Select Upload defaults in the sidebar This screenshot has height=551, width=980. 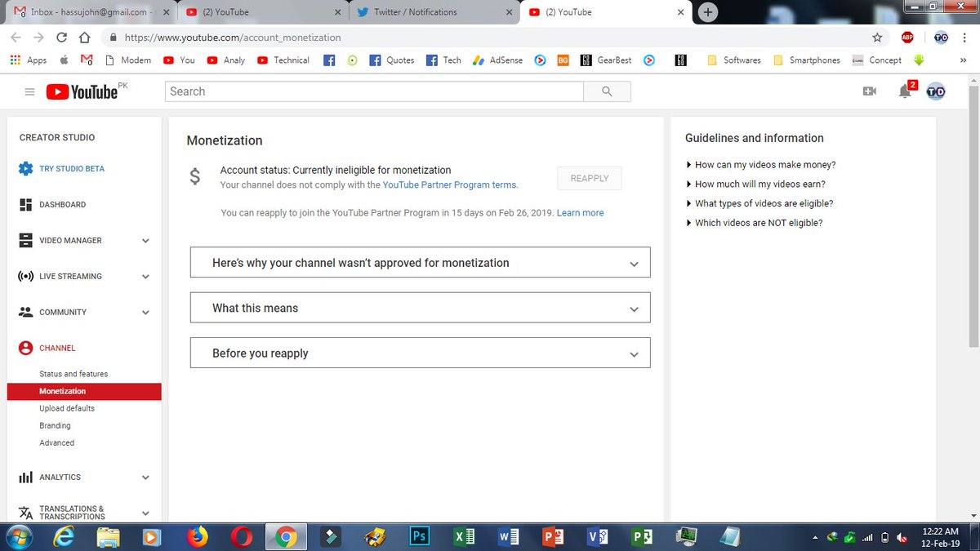pos(67,408)
